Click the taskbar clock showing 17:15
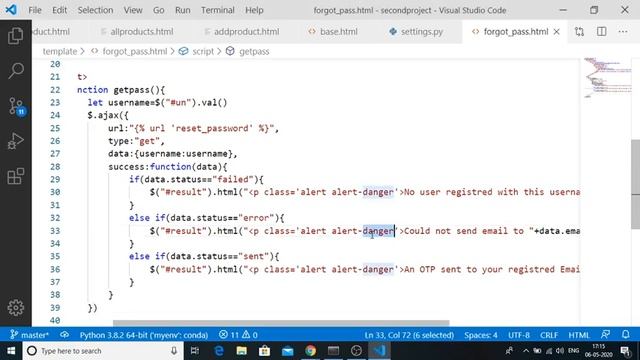The image size is (640, 360). [598, 351]
